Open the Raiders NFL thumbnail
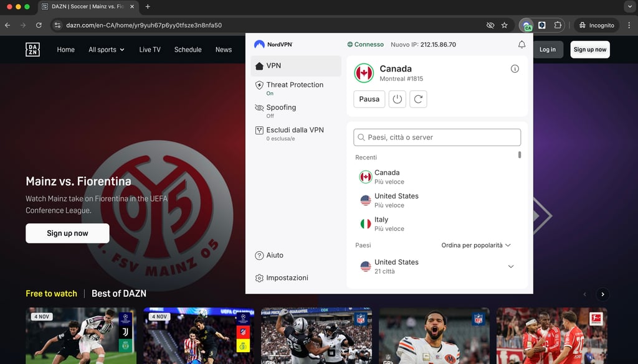638x364 pixels. (x=317, y=335)
